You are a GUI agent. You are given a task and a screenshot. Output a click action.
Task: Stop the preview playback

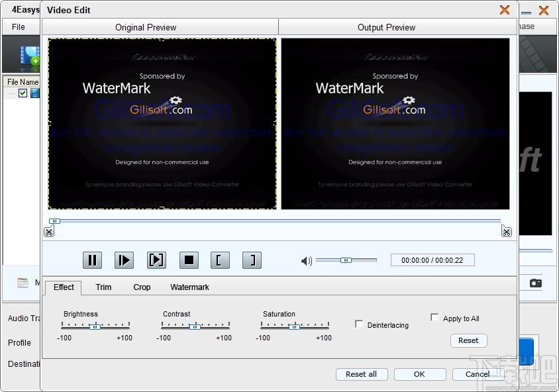click(188, 260)
